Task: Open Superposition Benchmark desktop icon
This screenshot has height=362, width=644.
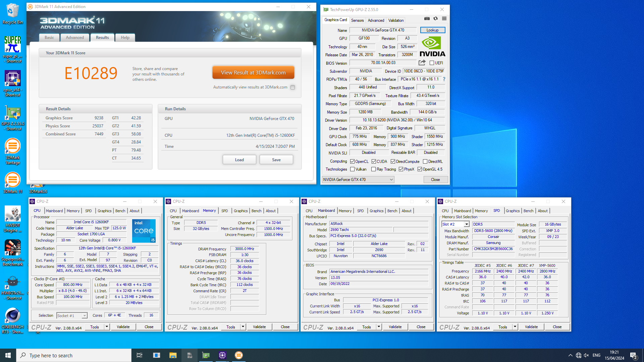Action: (x=13, y=253)
